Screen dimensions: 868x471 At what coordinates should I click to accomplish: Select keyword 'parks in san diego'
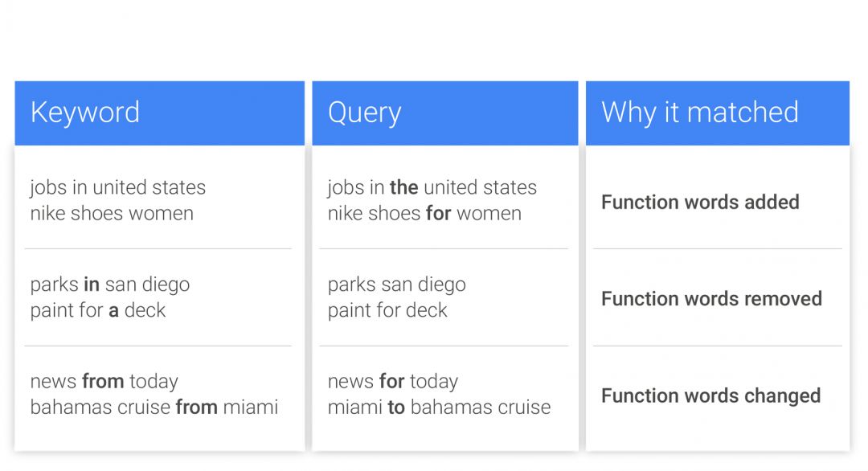pyautogui.click(x=110, y=285)
